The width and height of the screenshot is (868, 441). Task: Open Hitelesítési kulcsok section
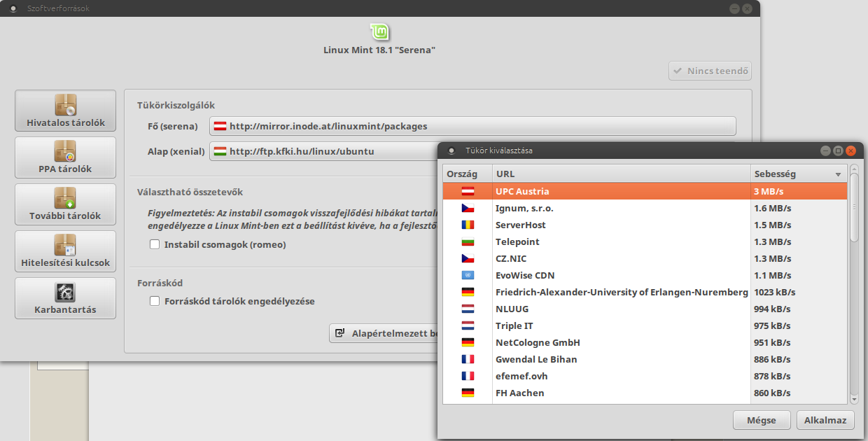tap(66, 251)
